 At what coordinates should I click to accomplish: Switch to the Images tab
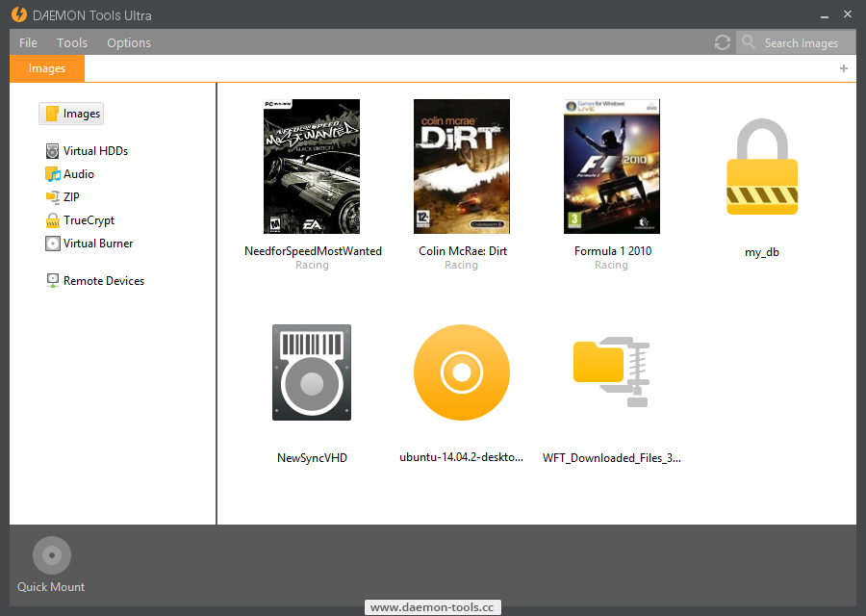[47, 68]
